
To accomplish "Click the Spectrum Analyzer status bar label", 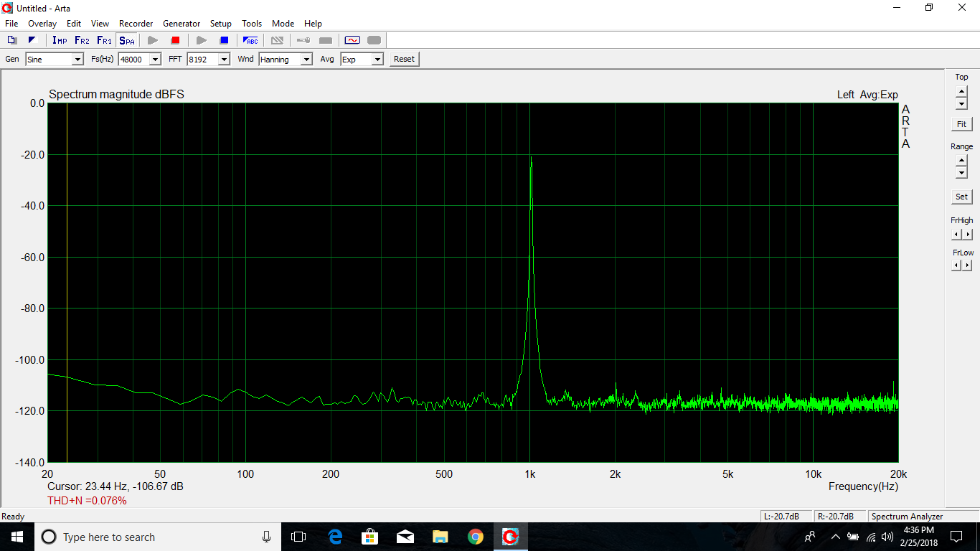I will click(x=907, y=517).
